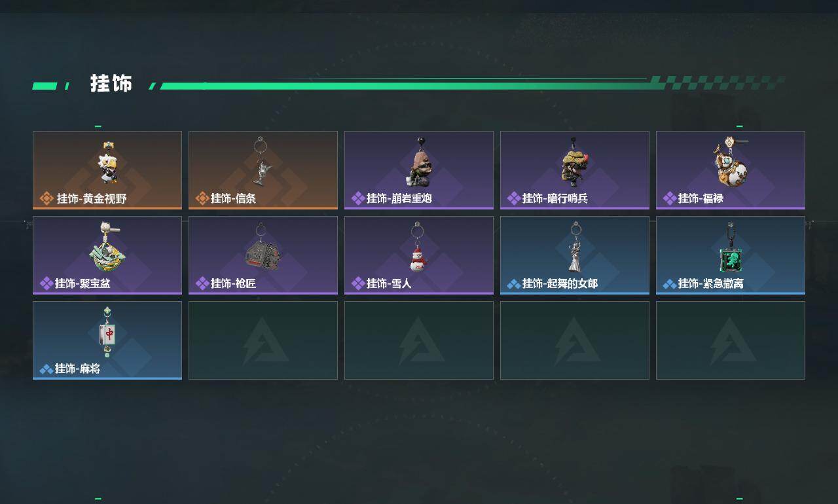Select the 挂饰-黄金视野 charm card
The image size is (838, 504).
click(107, 170)
